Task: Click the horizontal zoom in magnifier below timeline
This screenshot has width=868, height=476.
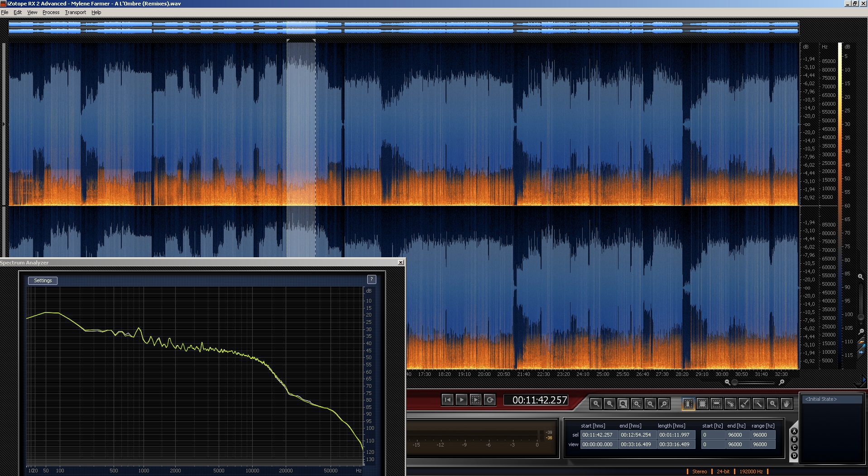Action: [782, 382]
